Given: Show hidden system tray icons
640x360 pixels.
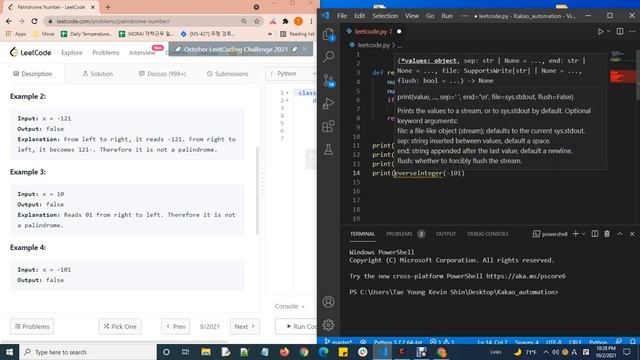Looking at the screenshot, I should pyautogui.click(x=546, y=352).
